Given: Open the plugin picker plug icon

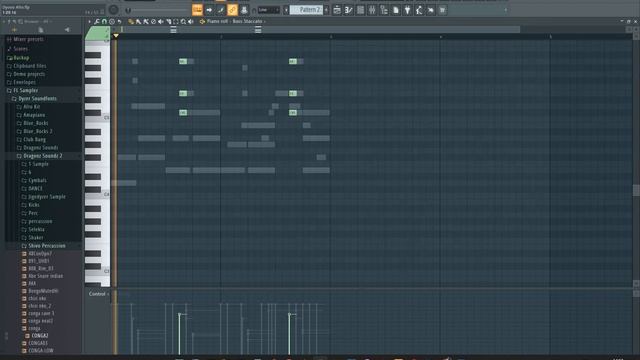Looking at the screenshot, I should coord(407,10).
